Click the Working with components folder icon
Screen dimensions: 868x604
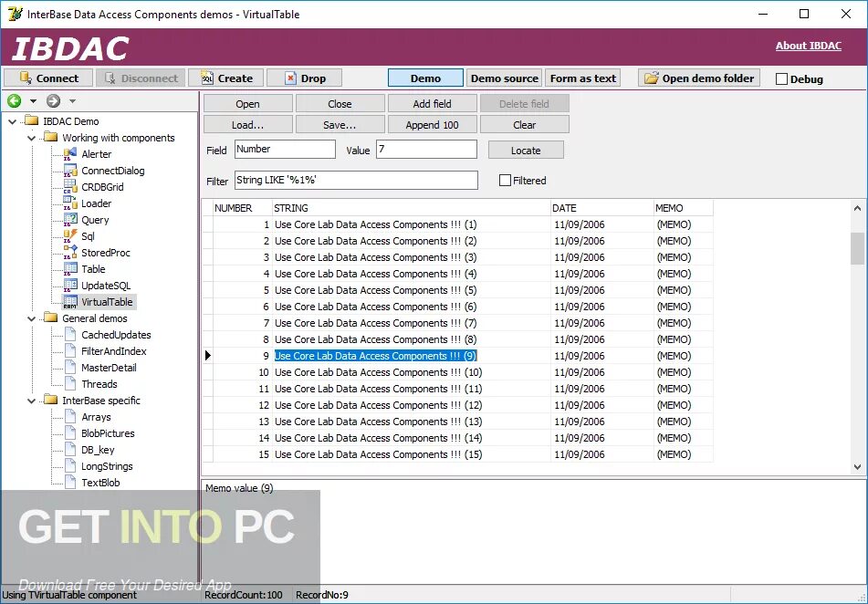(51, 137)
